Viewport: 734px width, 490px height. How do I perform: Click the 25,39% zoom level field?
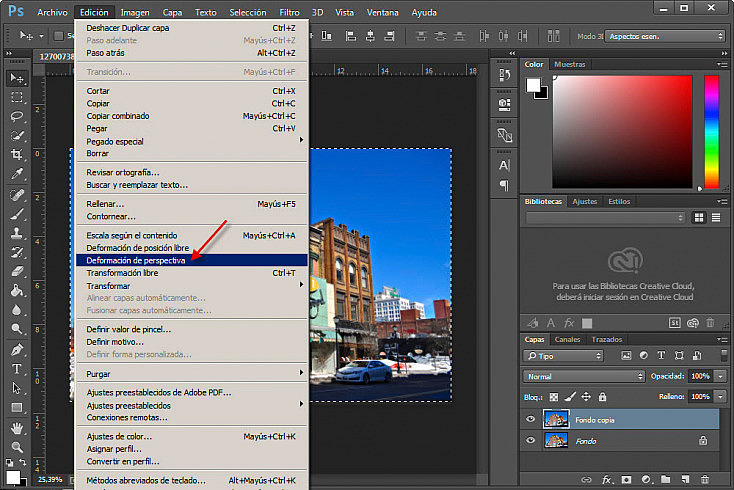pyautogui.click(x=51, y=479)
